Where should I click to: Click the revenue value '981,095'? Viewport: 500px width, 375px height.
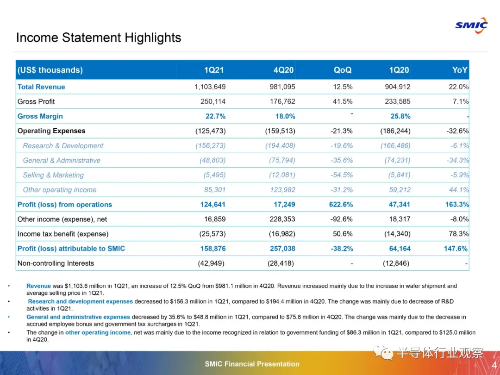coord(282,87)
